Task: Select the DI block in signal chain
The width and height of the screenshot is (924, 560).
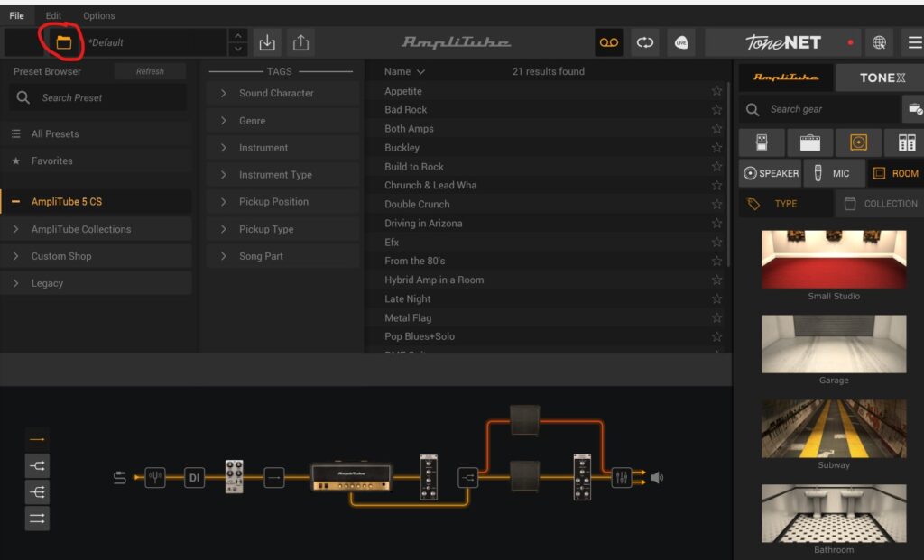Action: [x=194, y=478]
